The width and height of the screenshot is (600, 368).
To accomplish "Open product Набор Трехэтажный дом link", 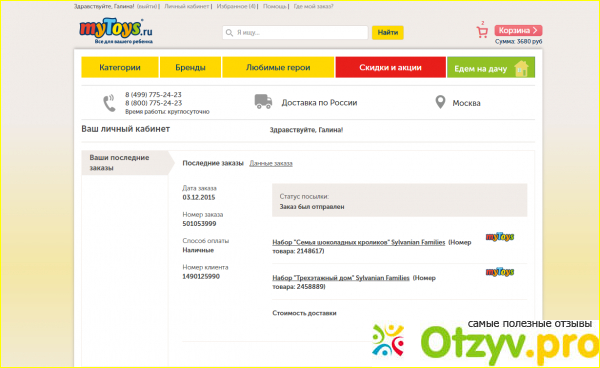I will [x=341, y=278].
